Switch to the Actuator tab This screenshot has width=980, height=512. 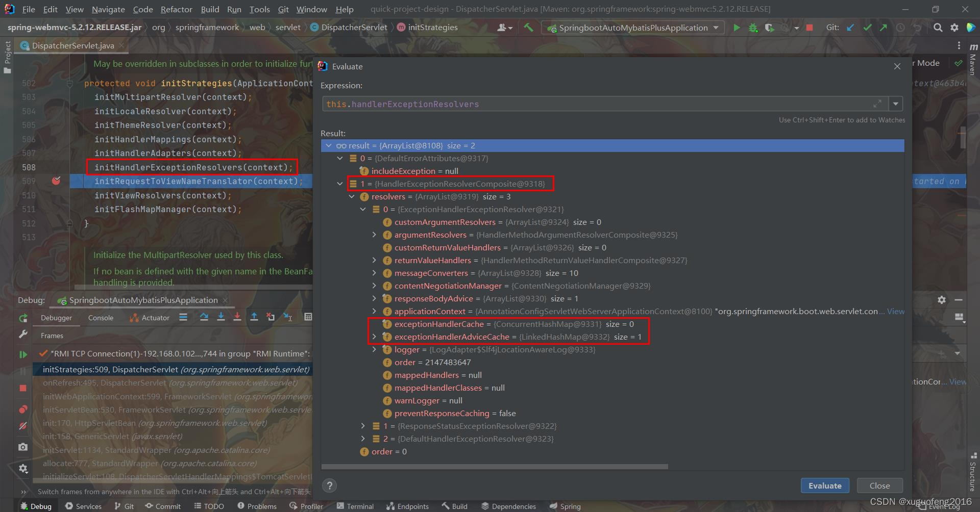150,318
